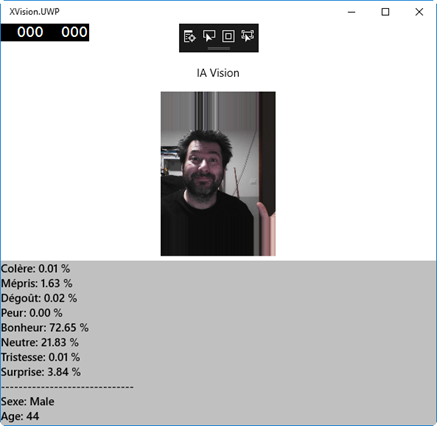The image size is (437, 426).
Task: Click the Sexe: Male text
Action: click(x=28, y=401)
